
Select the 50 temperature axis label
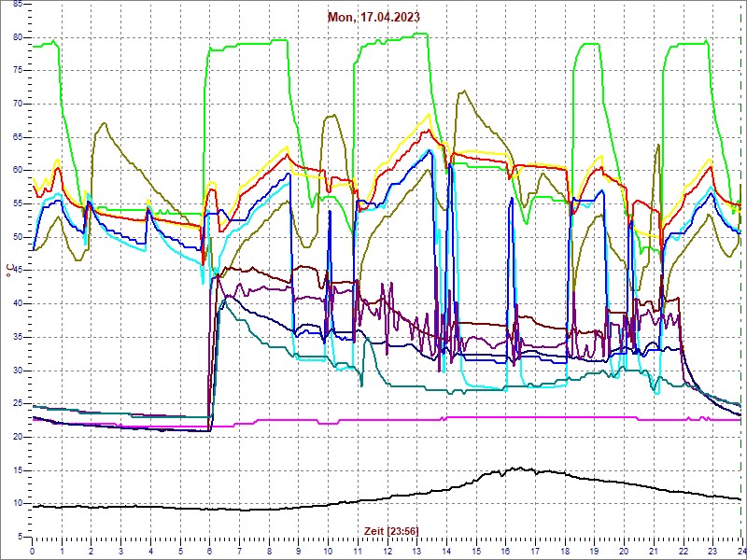click(17, 238)
